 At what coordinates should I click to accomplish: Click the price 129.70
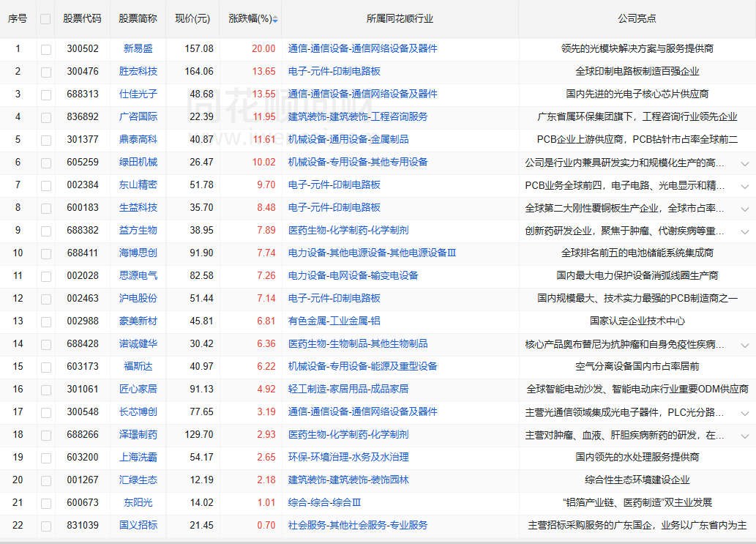[198, 434]
